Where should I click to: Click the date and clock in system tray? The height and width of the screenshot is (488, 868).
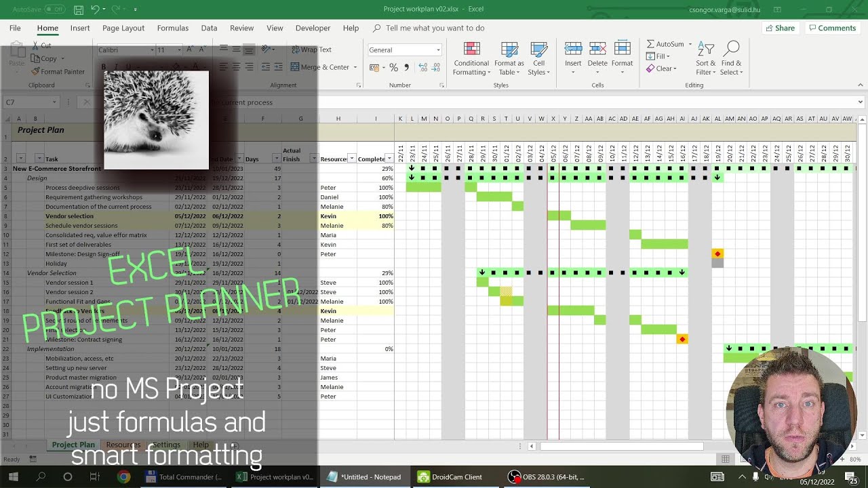tap(816, 481)
